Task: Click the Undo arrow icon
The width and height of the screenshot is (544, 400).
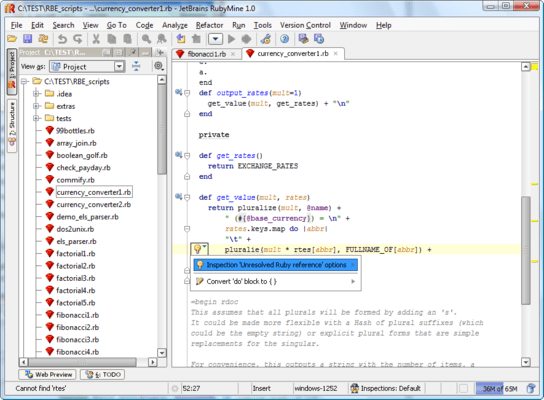Action: [62, 39]
